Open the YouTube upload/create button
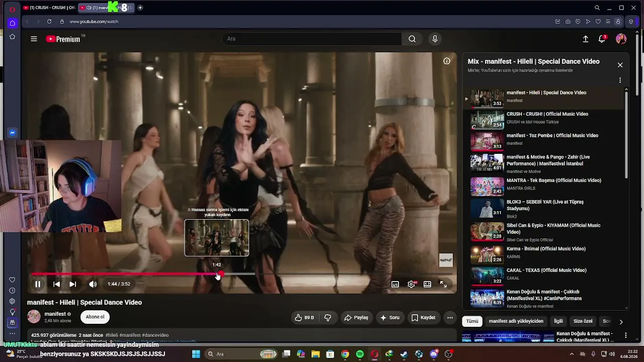The width and height of the screenshot is (644, 362). click(585, 39)
